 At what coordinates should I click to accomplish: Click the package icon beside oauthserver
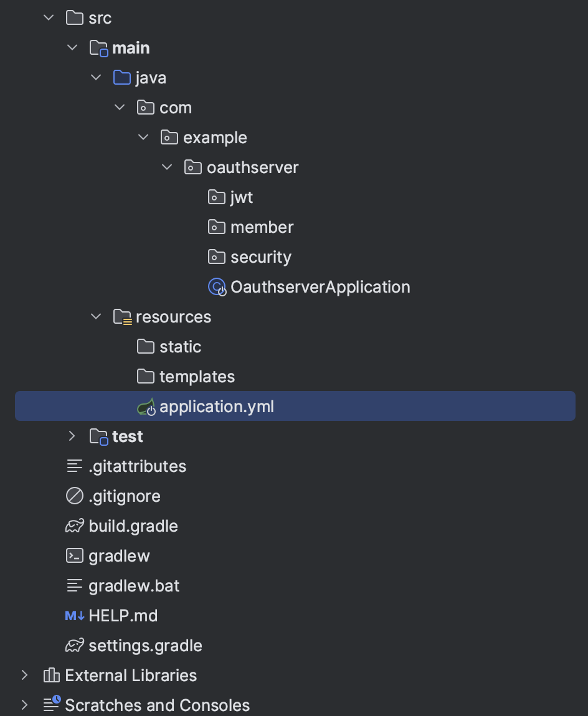tap(193, 167)
